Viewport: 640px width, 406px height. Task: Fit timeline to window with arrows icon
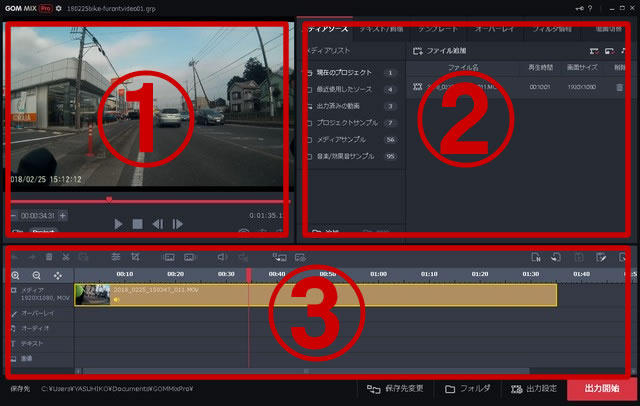(58, 275)
